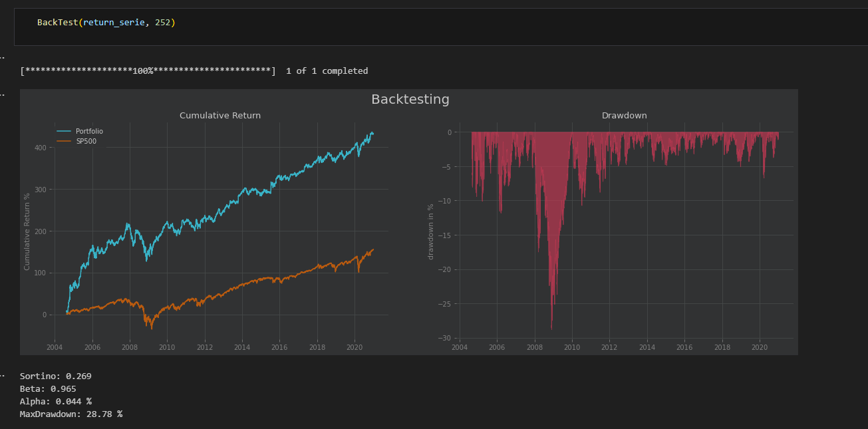Open the ellipsis menu beside the progress output
Viewport: 868px width, 429px height.
pyautogui.click(x=2, y=58)
